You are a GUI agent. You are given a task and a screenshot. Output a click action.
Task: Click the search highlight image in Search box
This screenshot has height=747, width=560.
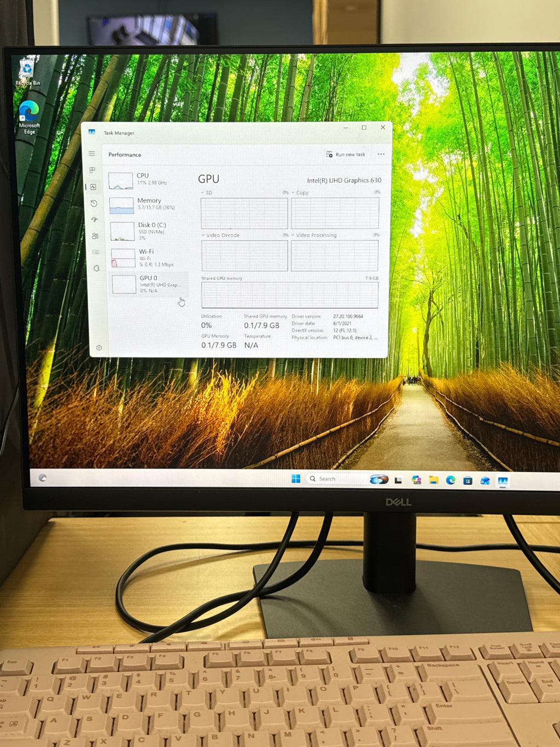[x=379, y=479]
